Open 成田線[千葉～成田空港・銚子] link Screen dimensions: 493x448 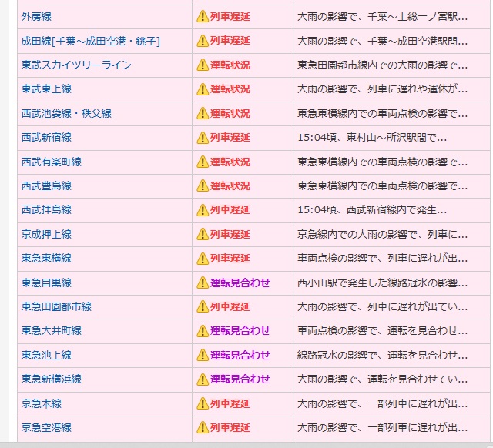click(x=91, y=41)
